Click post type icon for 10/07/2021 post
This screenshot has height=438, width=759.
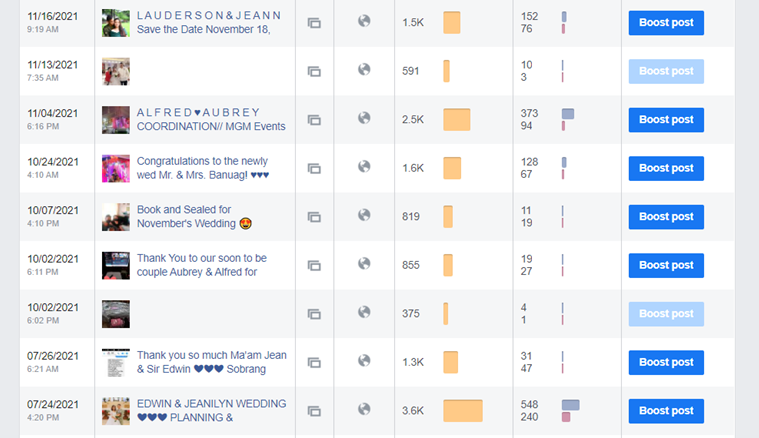[314, 217]
